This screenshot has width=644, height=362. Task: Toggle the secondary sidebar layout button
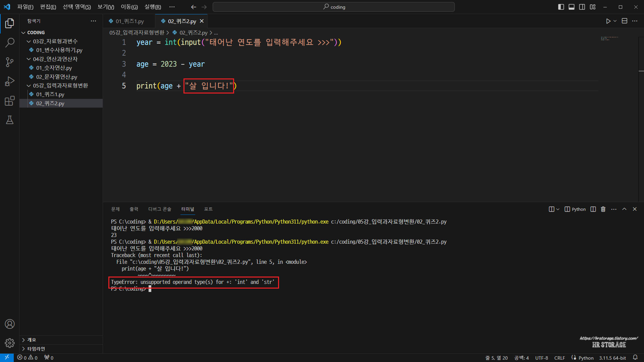(x=582, y=7)
